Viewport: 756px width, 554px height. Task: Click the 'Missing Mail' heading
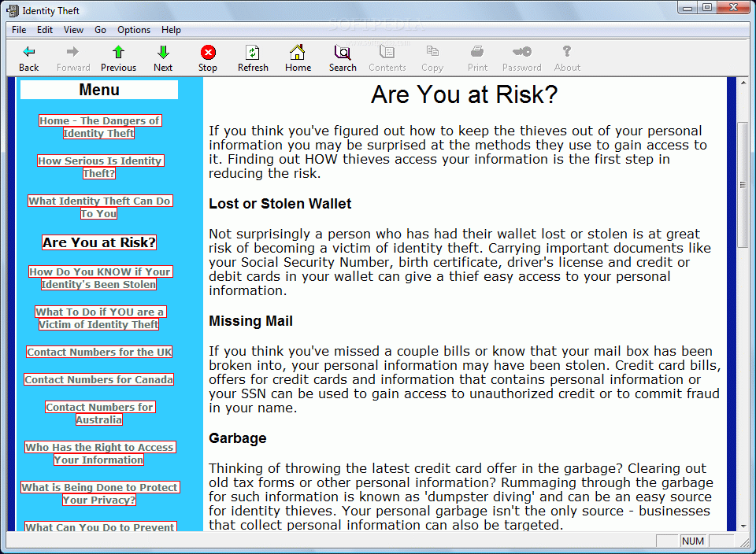point(250,321)
